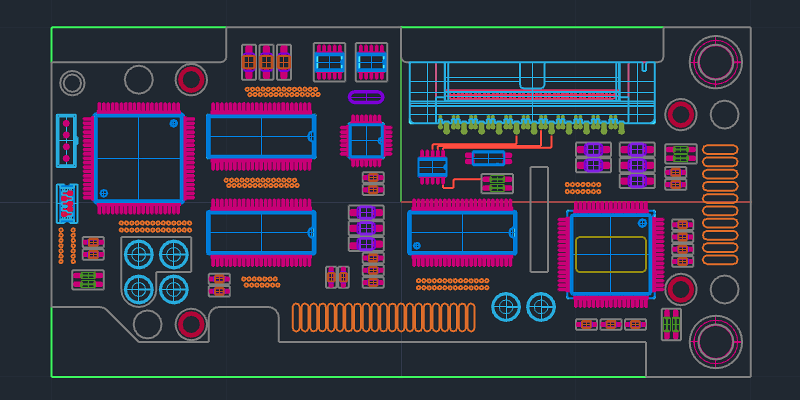Select the wide chip left of the tall gray rectangle
The image size is (800, 400).
click(x=462, y=233)
